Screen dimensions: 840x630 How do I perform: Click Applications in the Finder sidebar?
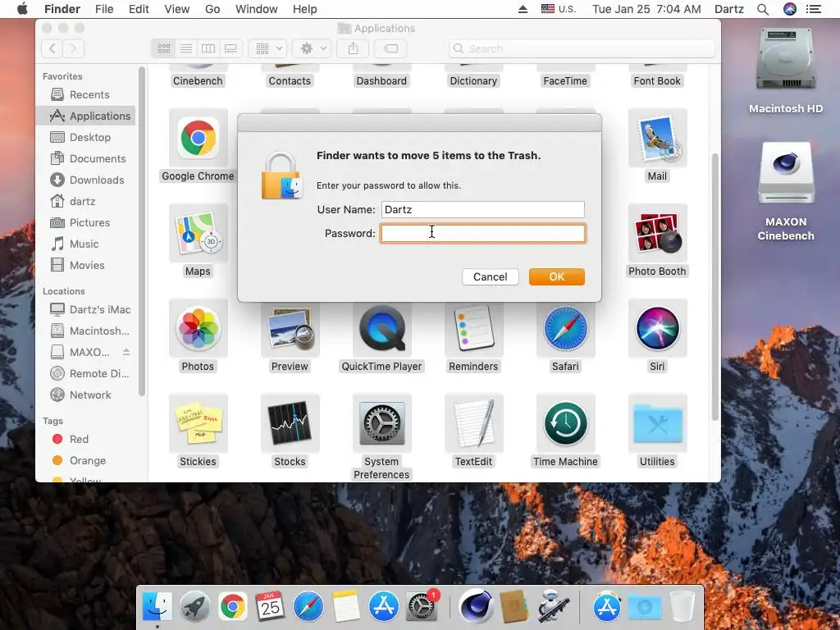(85, 116)
